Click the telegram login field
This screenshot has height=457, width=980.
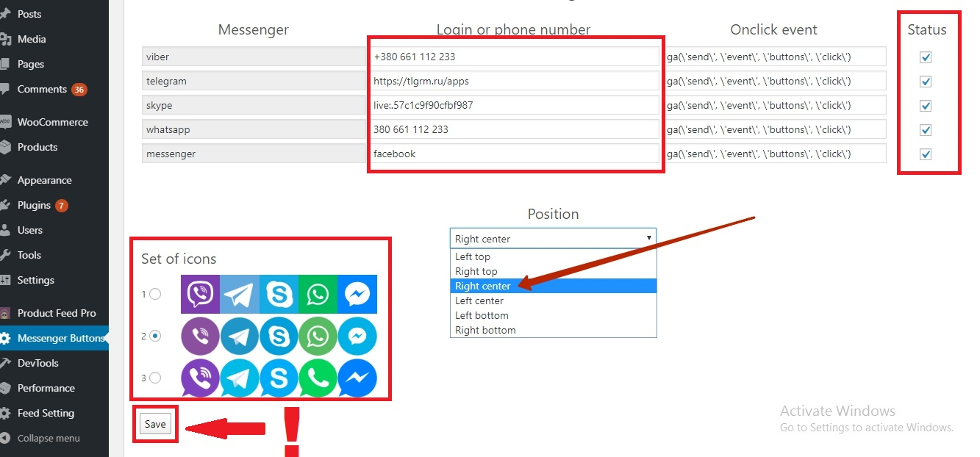click(515, 81)
